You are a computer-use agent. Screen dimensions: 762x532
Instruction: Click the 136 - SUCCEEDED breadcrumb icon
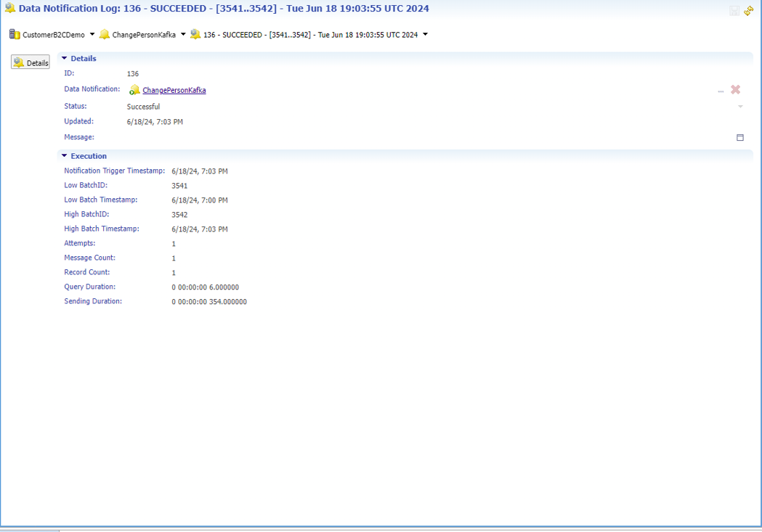click(195, 34)
